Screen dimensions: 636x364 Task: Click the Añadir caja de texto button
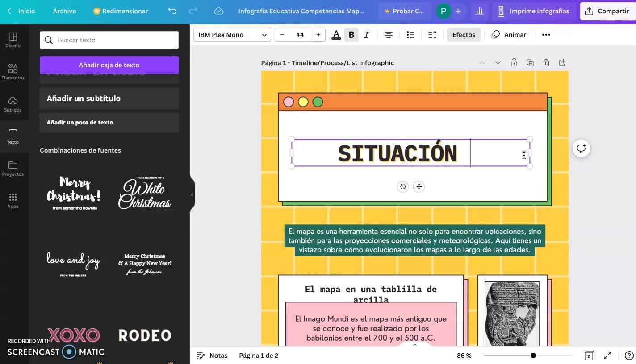[x=109, y=65]
